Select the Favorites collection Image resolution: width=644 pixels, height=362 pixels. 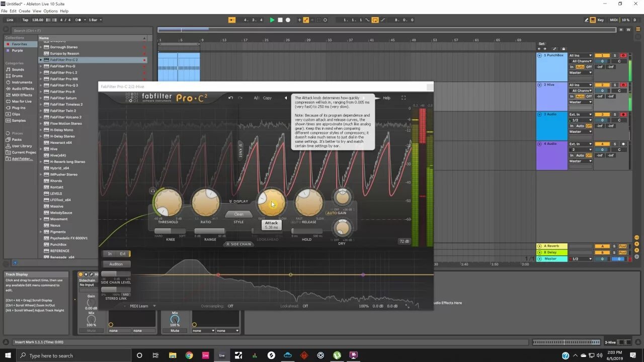[x=20, y=44]
